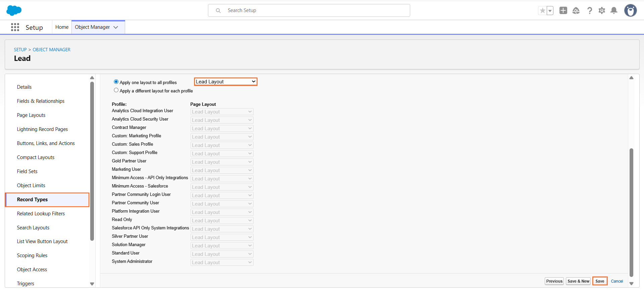
Task: Open Page Layouts in the sidebar
Action: click(31, 115)
